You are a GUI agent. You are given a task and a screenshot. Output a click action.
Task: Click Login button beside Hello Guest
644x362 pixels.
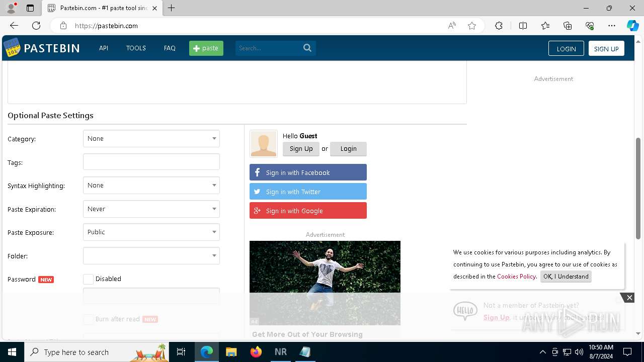348,149
